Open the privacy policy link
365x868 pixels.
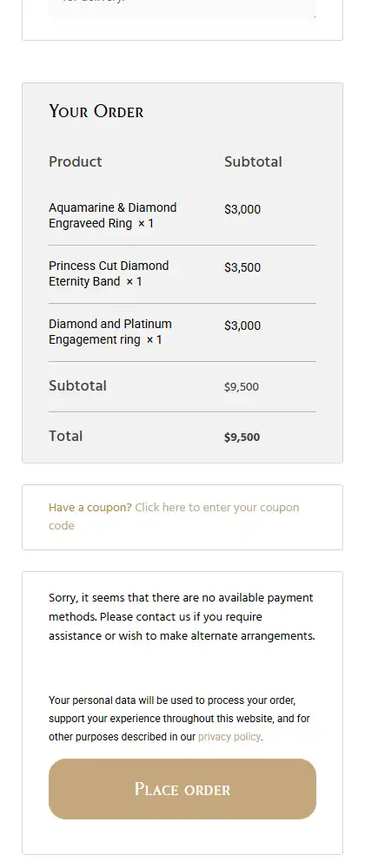pyautogui.click(x=229, y=737)
